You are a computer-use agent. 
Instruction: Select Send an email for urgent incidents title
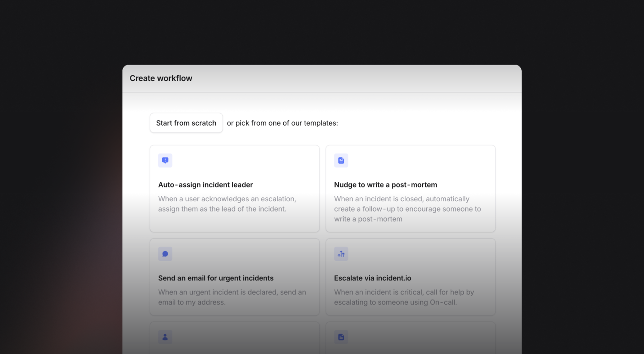[x=216, y=278]
